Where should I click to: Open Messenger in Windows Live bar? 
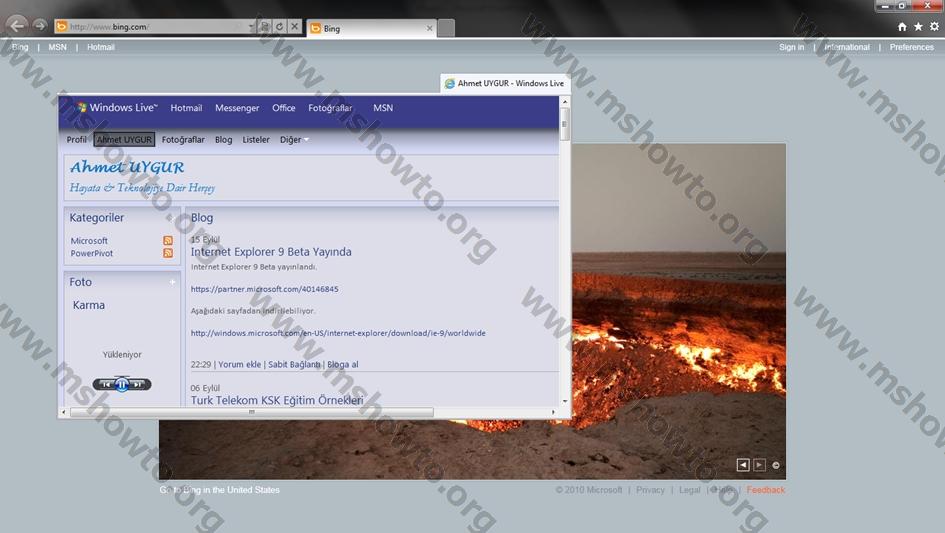(237, 108)
